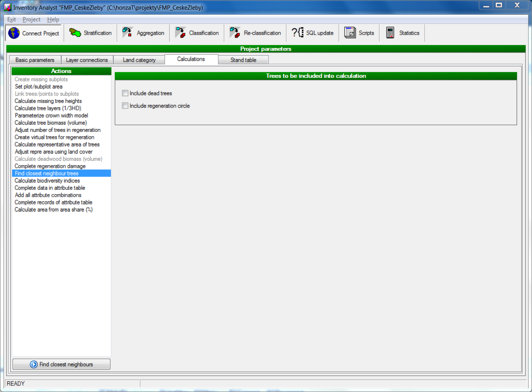
Task: Choose Parameterize crown width model action
Action: (x=51, y=115)
